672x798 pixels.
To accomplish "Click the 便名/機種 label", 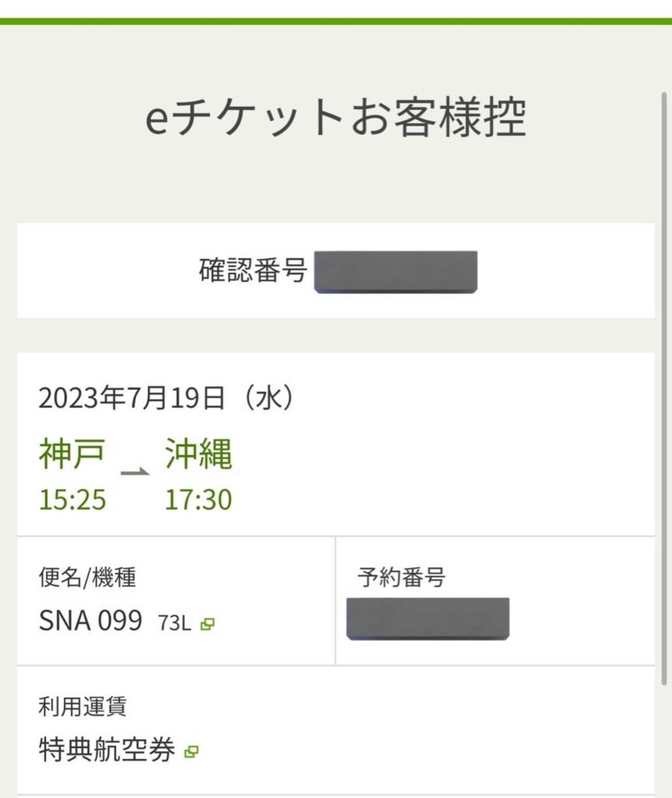I will click(87, 577).
